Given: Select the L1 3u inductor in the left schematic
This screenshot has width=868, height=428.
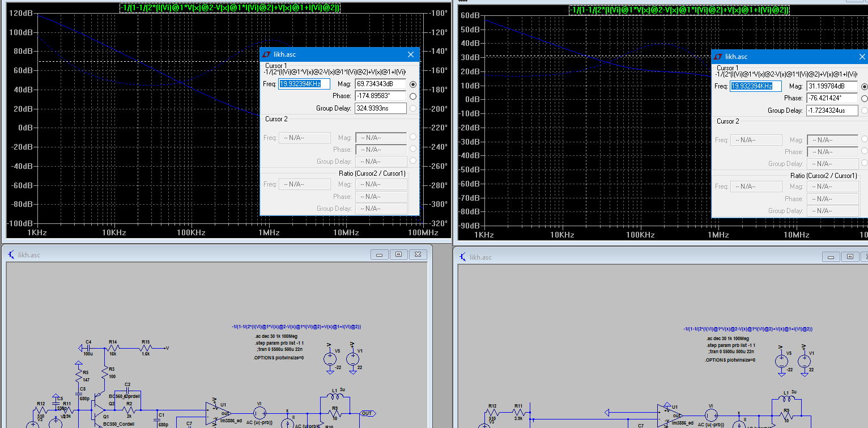Looking at the screenshot, I should coord(334,397).
